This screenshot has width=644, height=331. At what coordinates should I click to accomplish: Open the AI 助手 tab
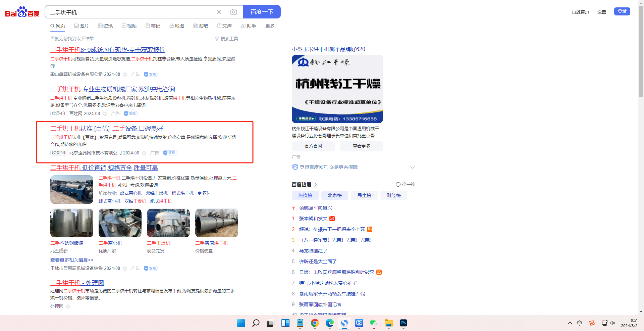(x=249, y=26)
